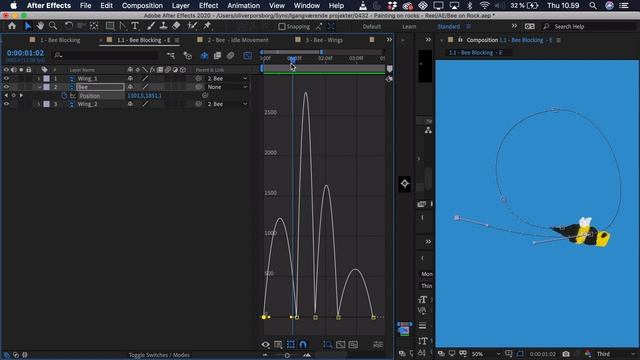Expand the Wing_2 layer properties
The image size is (640, 360).
39,104
